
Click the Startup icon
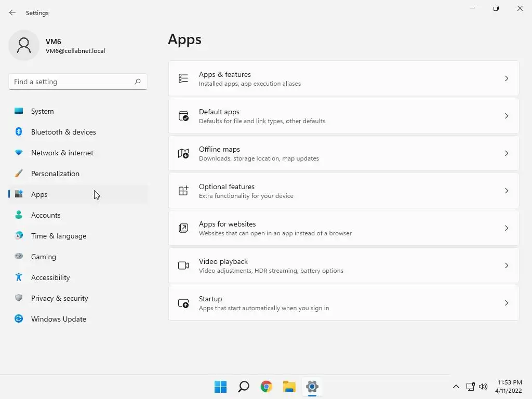pyautogui.click(x=183, y=303)
